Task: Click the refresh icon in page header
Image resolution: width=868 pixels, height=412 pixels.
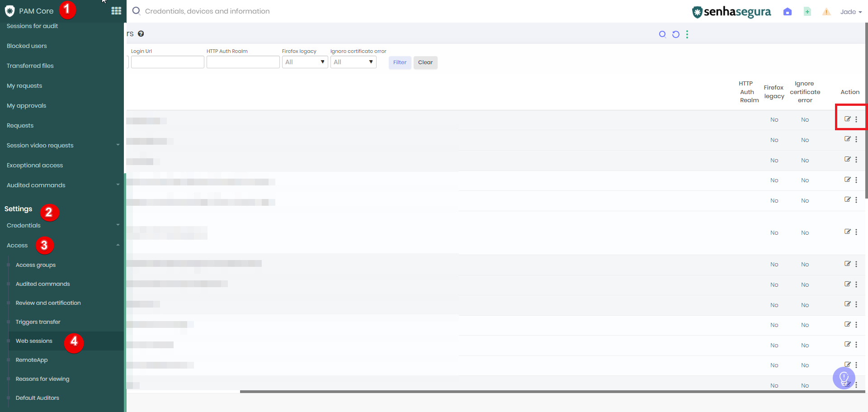Action: (x=675, y=34)
